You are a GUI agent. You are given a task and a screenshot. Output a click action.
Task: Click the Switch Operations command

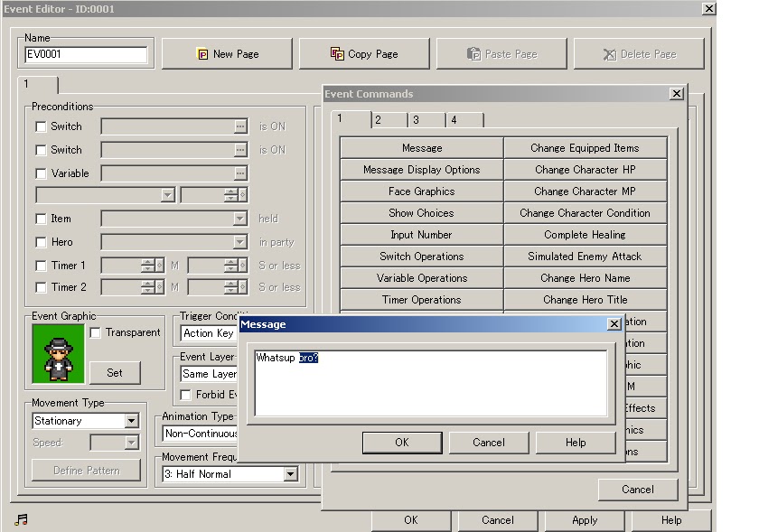pyautogui.click(x=422, y=257)
